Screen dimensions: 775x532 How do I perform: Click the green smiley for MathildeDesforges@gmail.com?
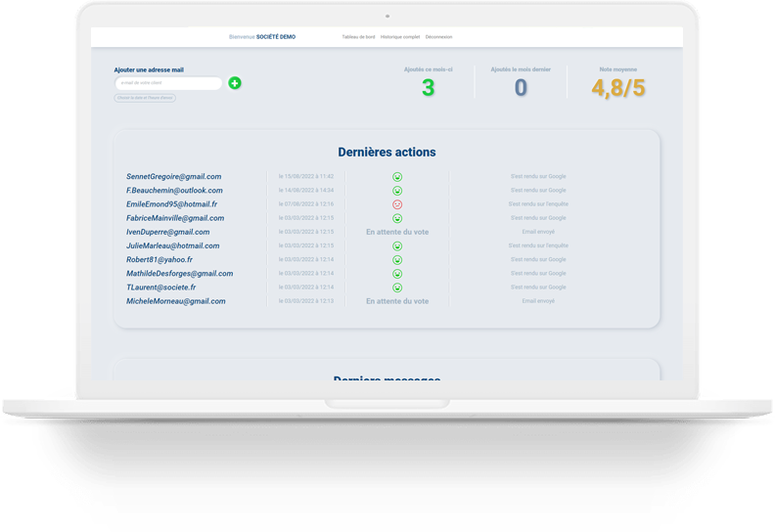pos(397,274)
